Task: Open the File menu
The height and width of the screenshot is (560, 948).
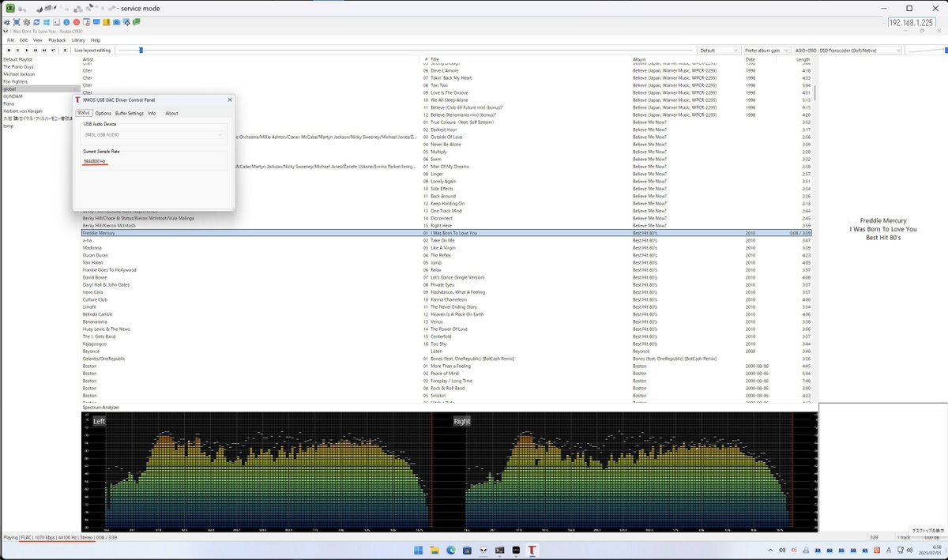Action: 11,39
